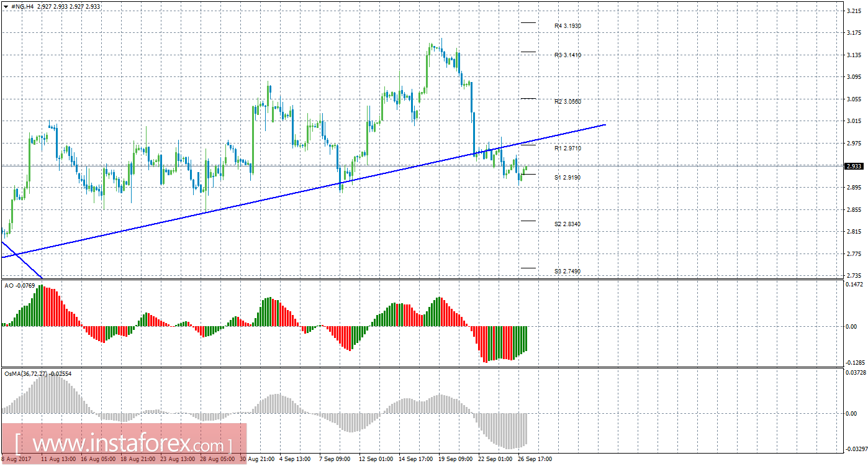
Task: Click the -0.1285 AO scale value
Action: click(855, 363)
